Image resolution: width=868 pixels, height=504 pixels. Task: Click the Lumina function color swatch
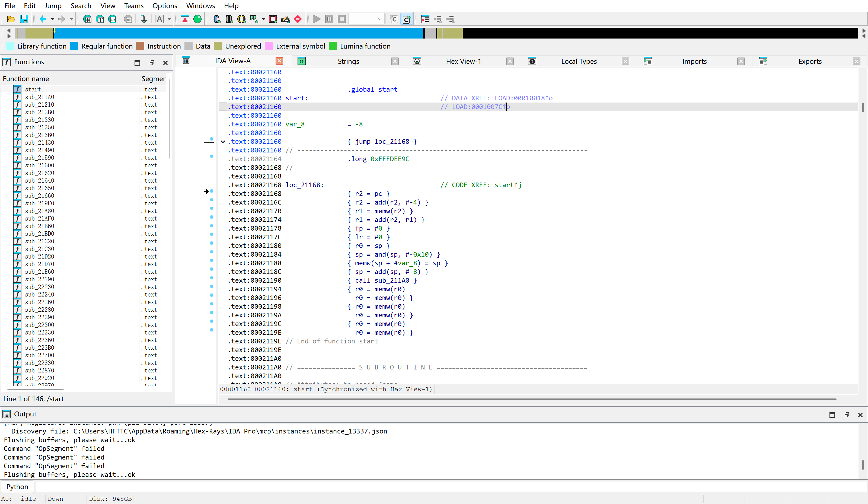click(x=333, y=46)
